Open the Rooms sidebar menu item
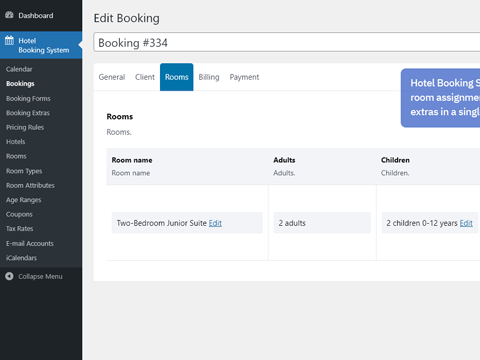Image resolution: width=480 pixels, height=360 pixels. [16, 156]
